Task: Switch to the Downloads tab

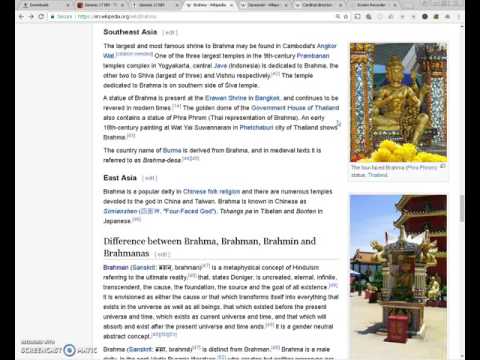Action: click(x=43, y=5)
